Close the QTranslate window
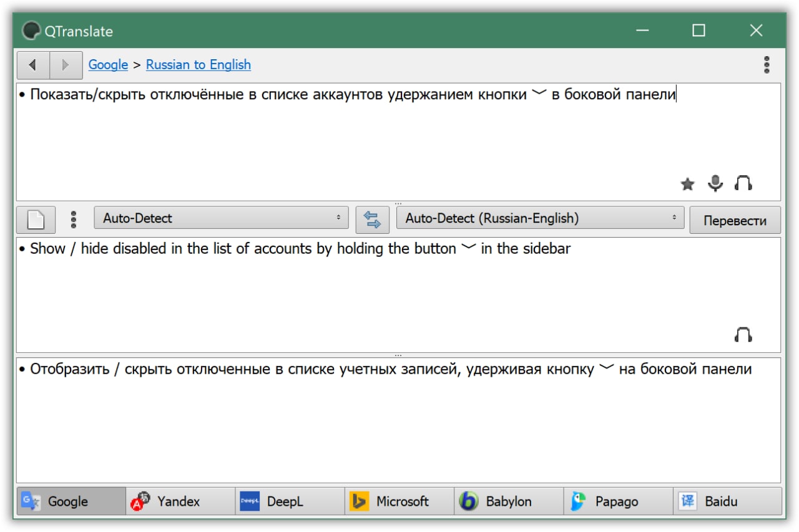799x532 pixels. click(756, 31)
